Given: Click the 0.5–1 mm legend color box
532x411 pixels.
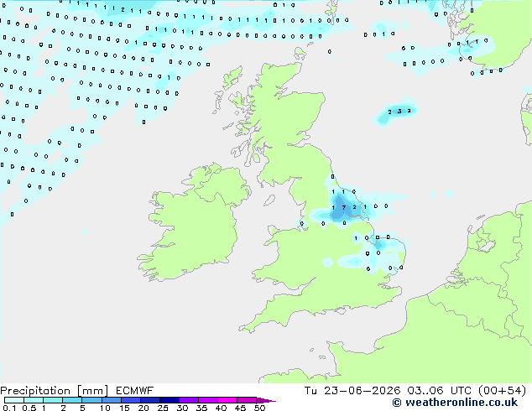Looking at the screenshot, I should (x=34, y=400).
